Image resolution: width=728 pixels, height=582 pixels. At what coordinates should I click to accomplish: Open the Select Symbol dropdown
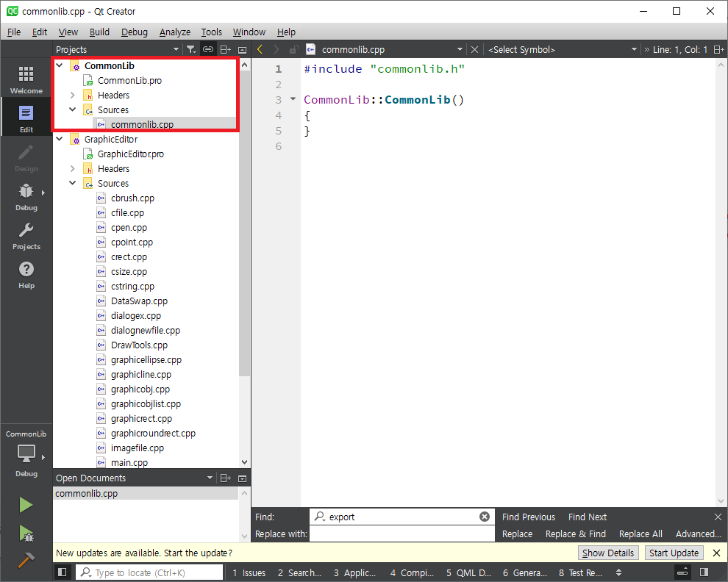point(634,49)
